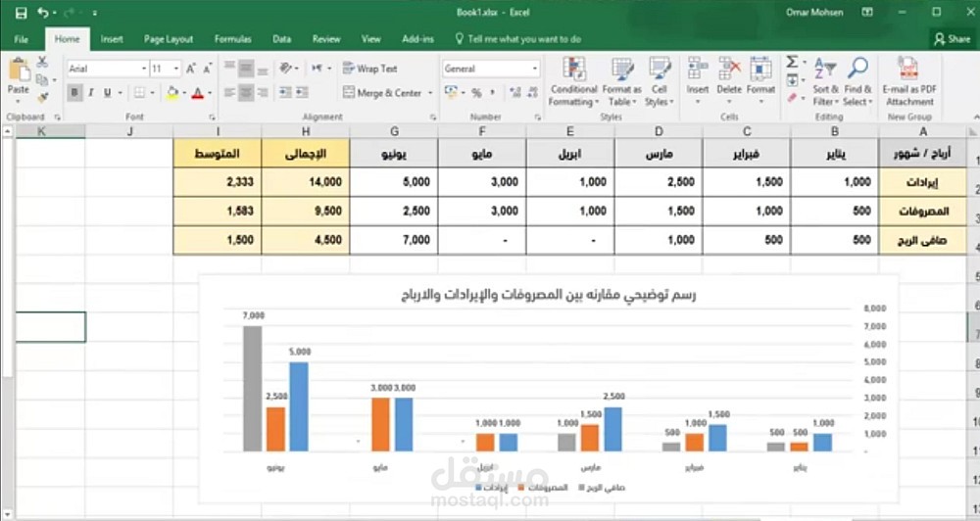This screenshot has height=521, width=980.
Task: Click the Save icon in title bar
Action: pyautogui.click(x=21, y=13)
